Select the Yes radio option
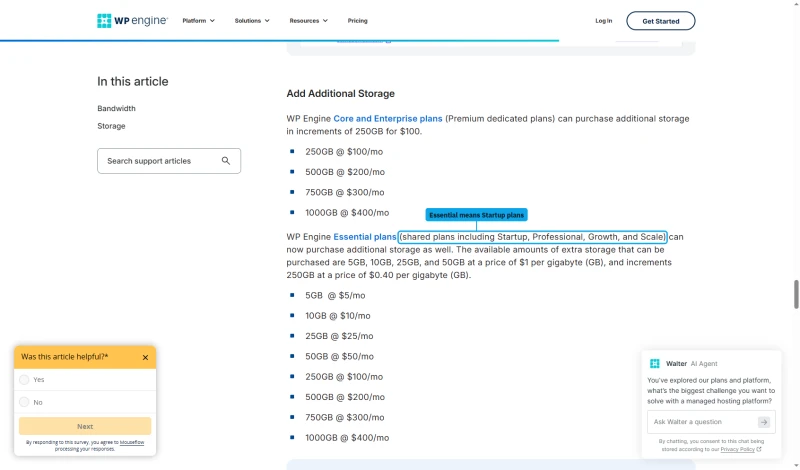 click(x=24, y=380)
